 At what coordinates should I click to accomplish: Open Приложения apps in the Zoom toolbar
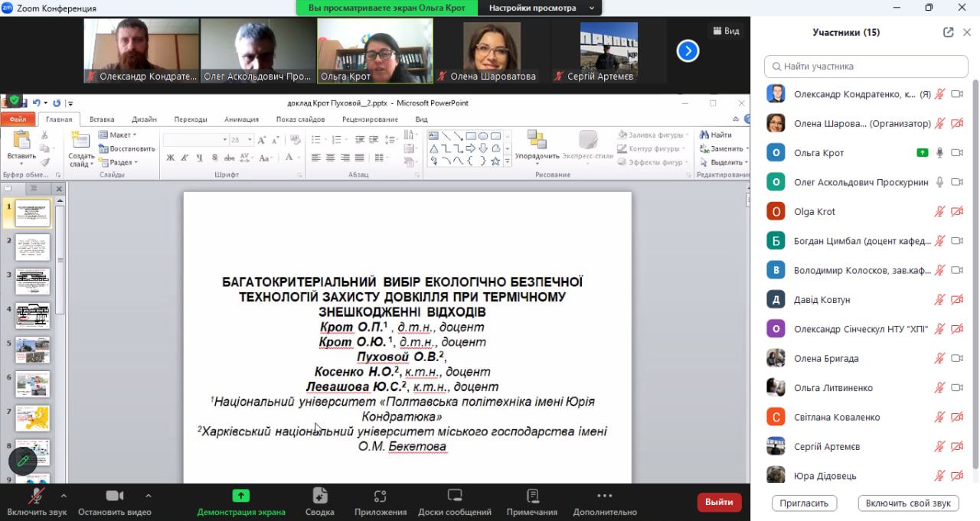click(x=380, y=496)
